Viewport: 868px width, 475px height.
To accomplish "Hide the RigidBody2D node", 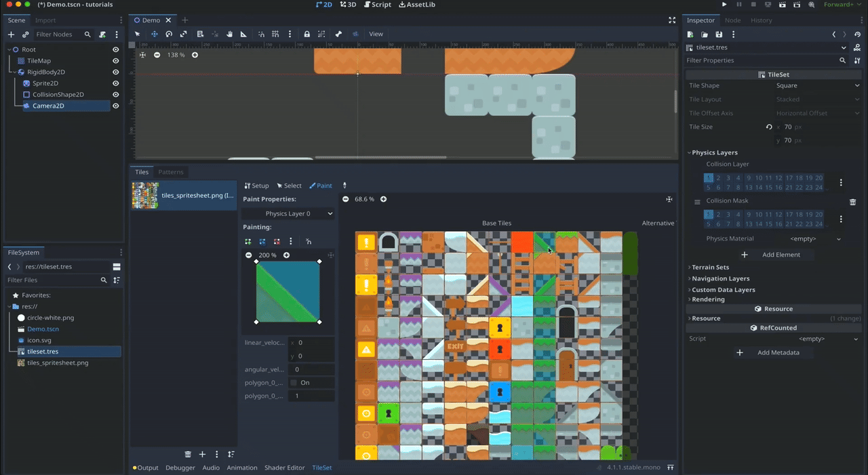I will (x=115, y=72).
